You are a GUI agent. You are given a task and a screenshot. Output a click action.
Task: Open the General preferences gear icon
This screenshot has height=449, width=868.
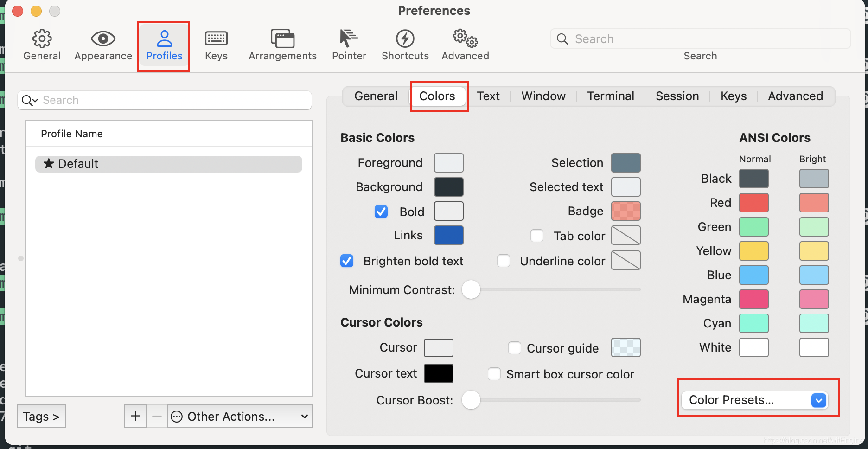coord(42,38)
